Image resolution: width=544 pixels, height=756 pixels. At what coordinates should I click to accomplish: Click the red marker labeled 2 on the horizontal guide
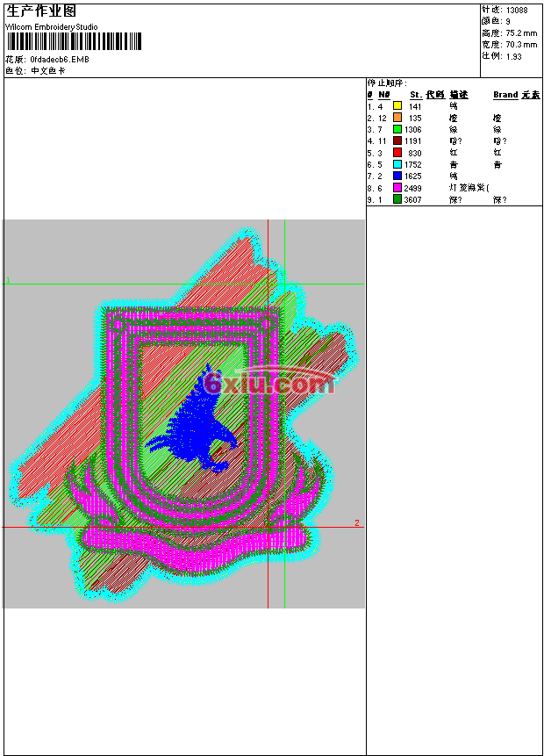coord(356,523)
